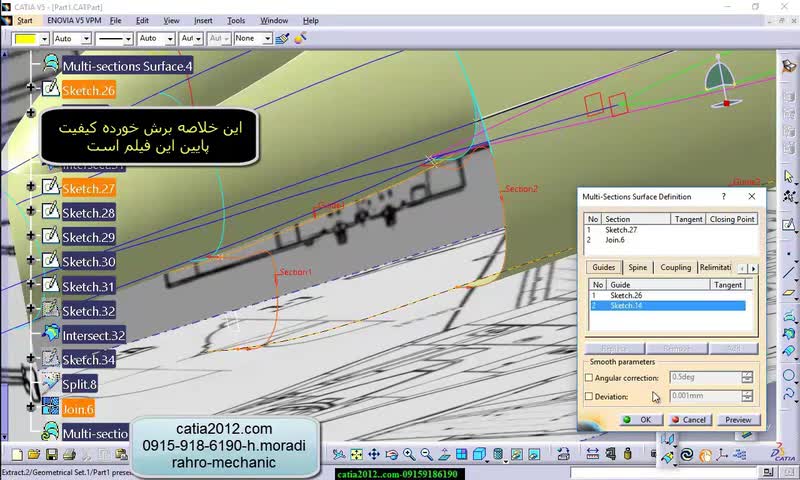Click OK in Multi-Sections Surface Definition
This screenshot has height=480, width=800.
(641, 420)
